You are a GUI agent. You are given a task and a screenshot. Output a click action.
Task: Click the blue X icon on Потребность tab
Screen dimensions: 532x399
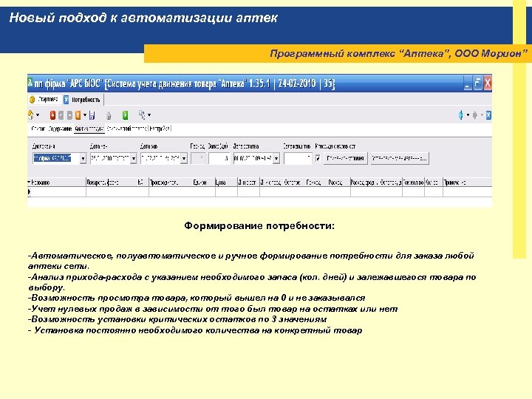[x=66, y=100]
